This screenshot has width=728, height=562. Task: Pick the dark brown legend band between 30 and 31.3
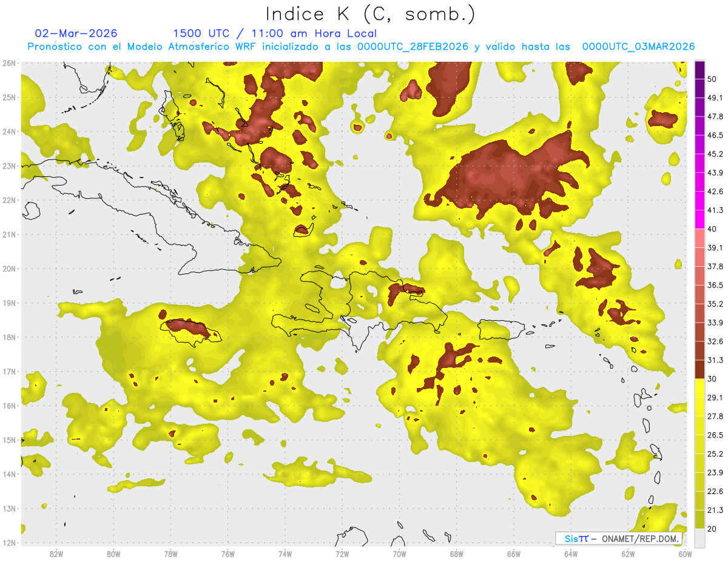[x=699, y=369]
